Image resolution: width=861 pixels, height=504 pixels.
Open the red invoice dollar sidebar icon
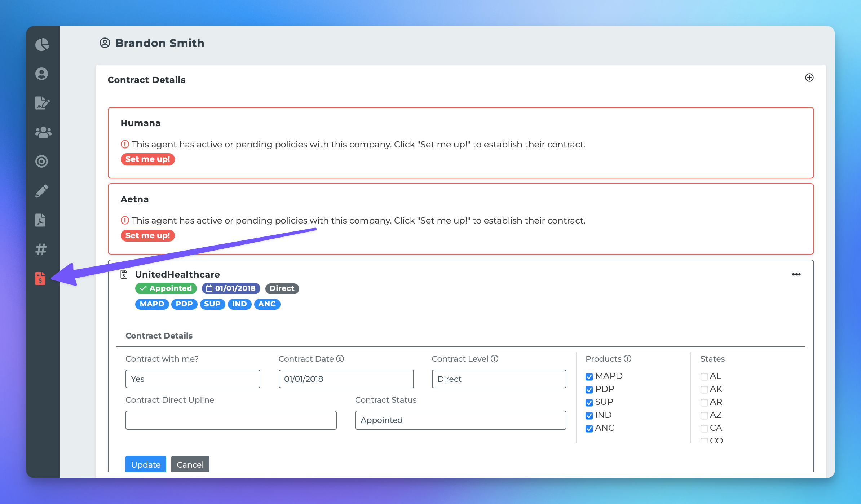[40, 278]
